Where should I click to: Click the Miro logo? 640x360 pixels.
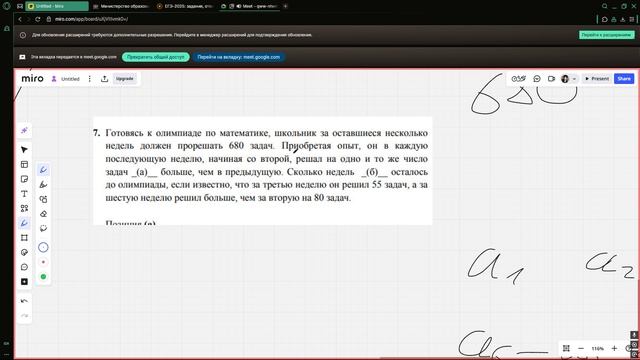point(32,78)
